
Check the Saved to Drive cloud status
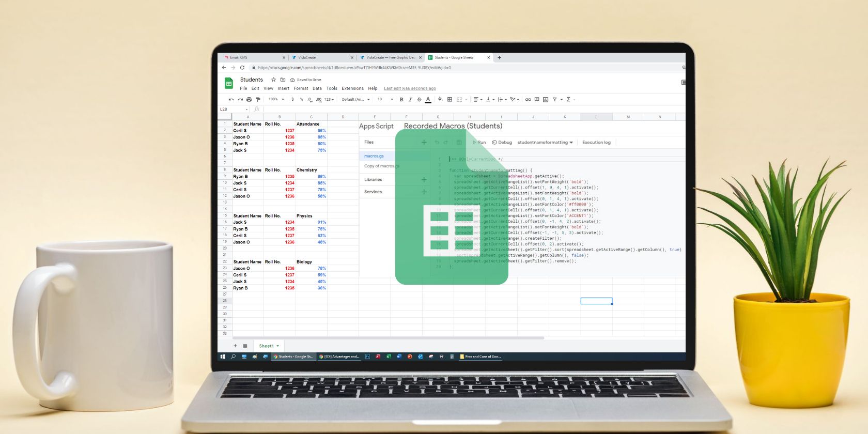coord(306,80)
